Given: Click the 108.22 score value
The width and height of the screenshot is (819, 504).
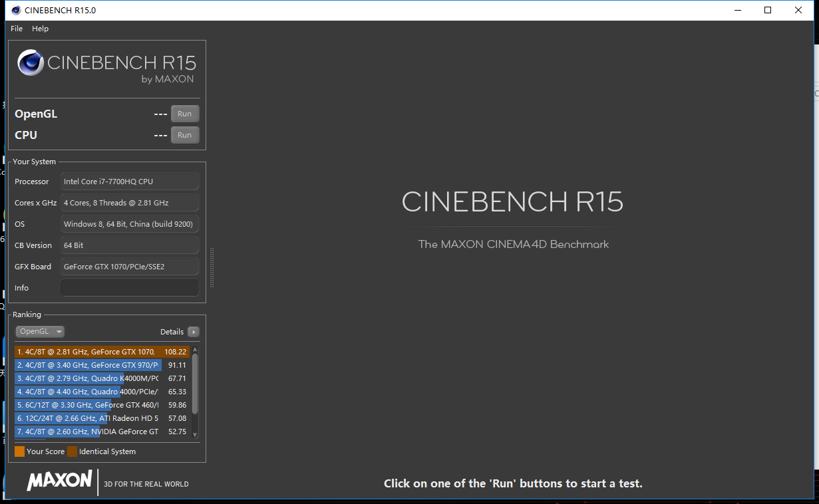Looking at the screenshot, I should coord(176,352).
